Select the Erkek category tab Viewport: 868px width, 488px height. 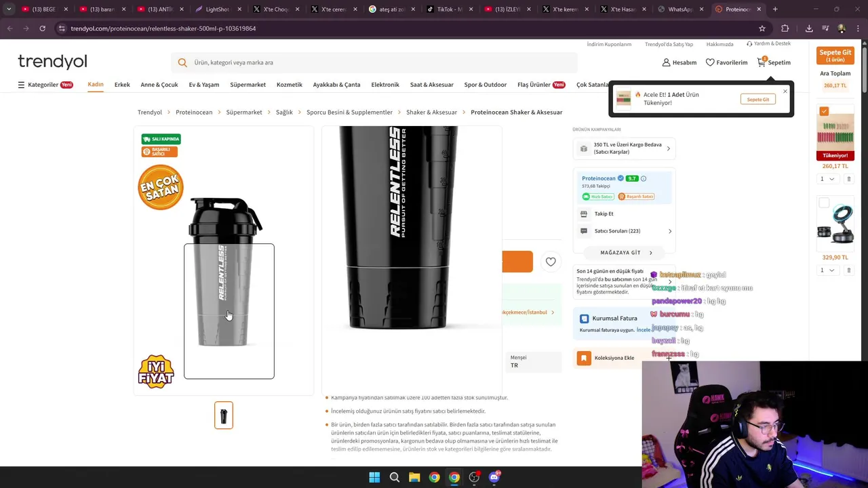tap(122, 85)
